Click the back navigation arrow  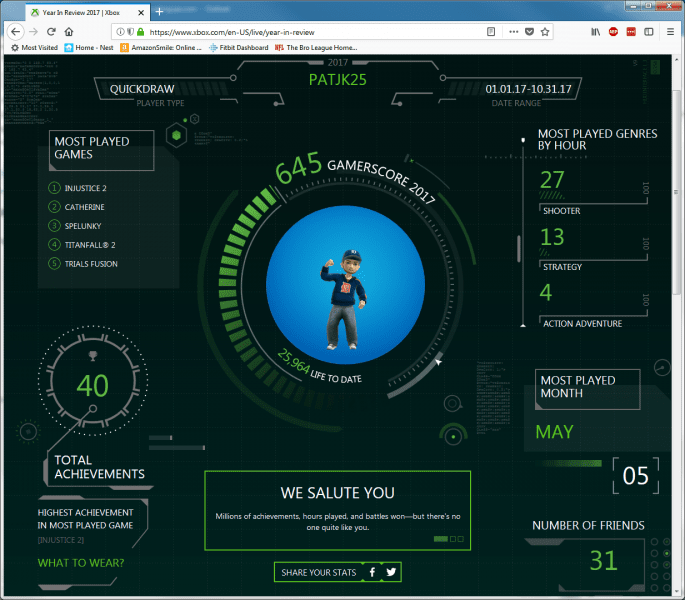coord(15,32)
